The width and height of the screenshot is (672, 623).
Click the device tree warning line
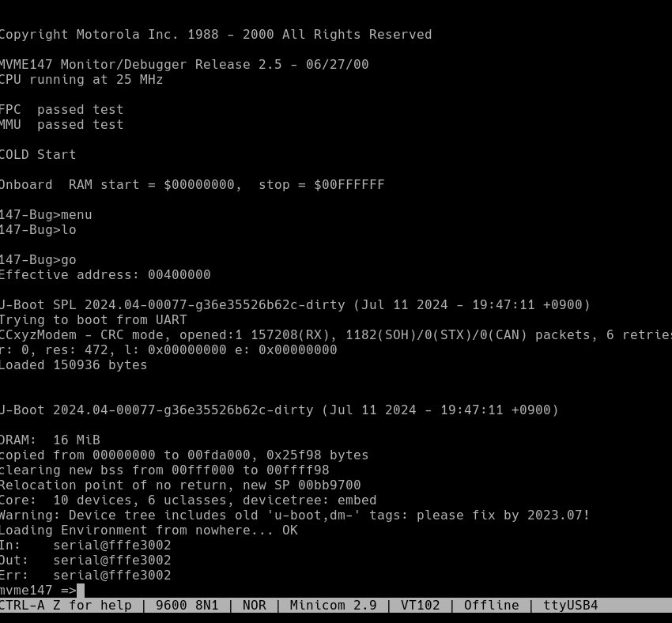(296, 515)
